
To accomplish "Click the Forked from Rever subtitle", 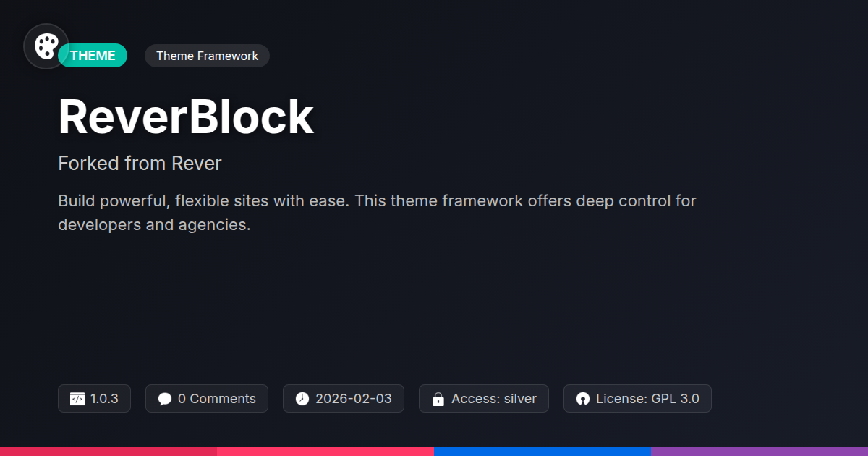I will tap(140, 164).
